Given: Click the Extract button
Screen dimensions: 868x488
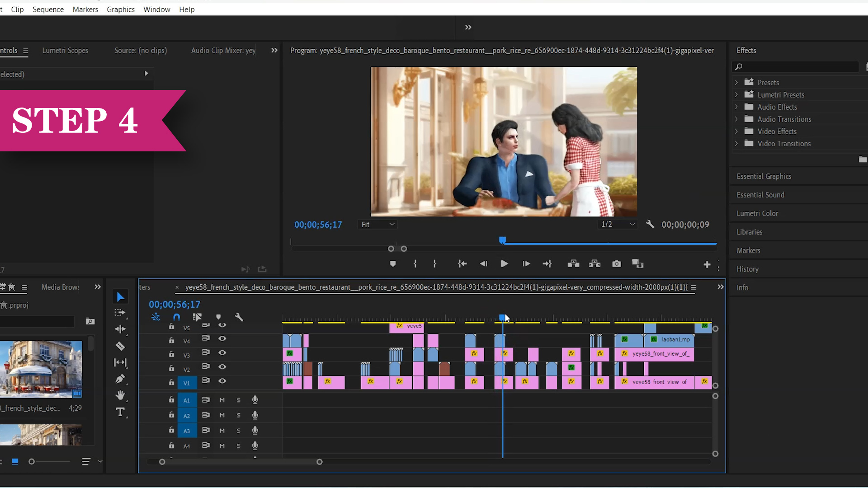Looking at the screenshot, I should point(594,264).
